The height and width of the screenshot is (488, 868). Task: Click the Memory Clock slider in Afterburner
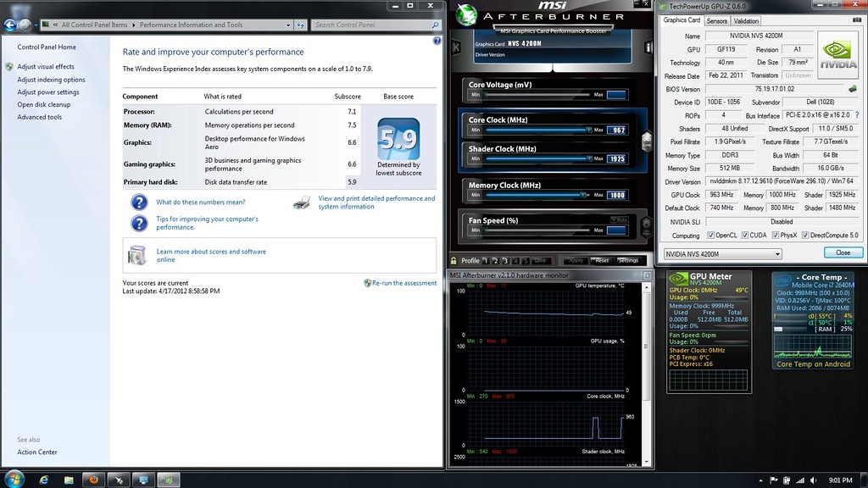(x=537, y=195)
